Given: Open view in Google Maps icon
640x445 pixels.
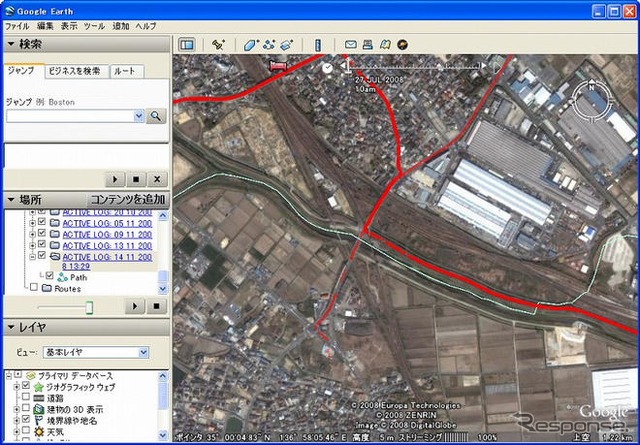Looking at the screenshot, I should [x=385, y=44].
